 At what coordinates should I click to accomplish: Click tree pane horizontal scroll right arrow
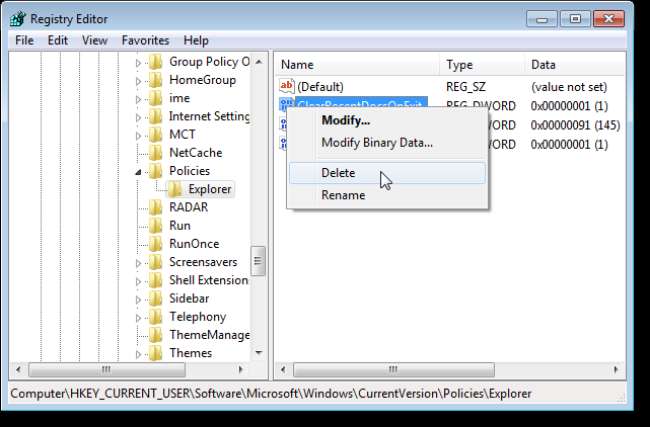pyautogui.click(x=240, y=369)
